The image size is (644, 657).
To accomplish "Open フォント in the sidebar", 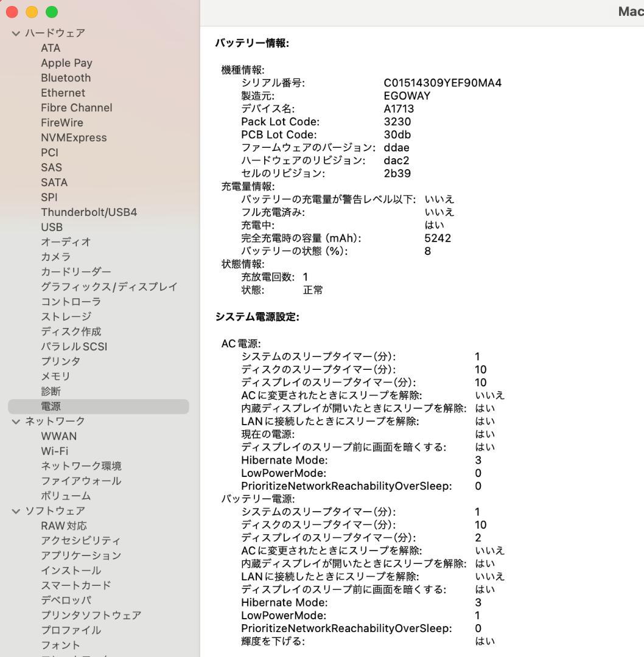I will (60, 645).
